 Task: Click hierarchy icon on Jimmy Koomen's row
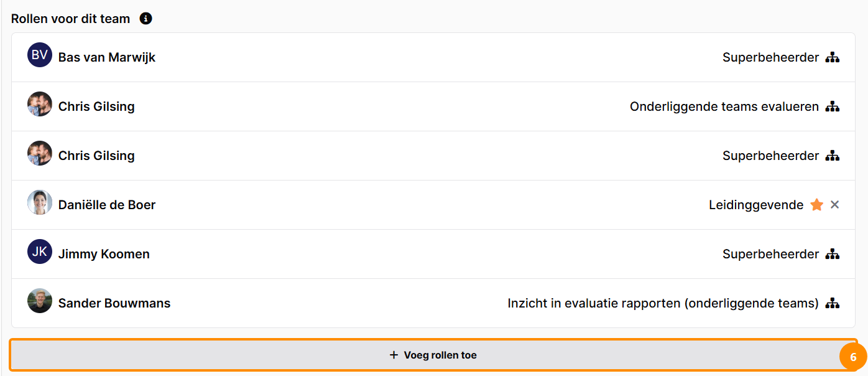click(833, 254)
